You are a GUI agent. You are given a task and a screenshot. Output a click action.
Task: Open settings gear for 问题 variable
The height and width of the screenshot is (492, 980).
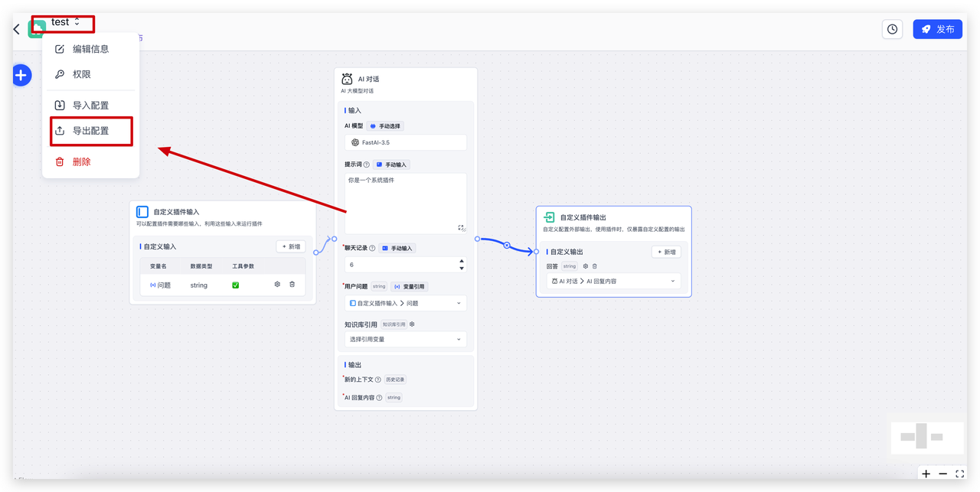click(277, 285)
